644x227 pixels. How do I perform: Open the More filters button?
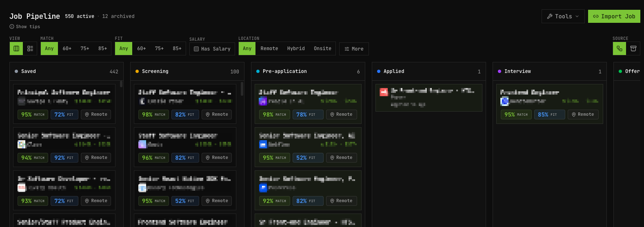354,49
